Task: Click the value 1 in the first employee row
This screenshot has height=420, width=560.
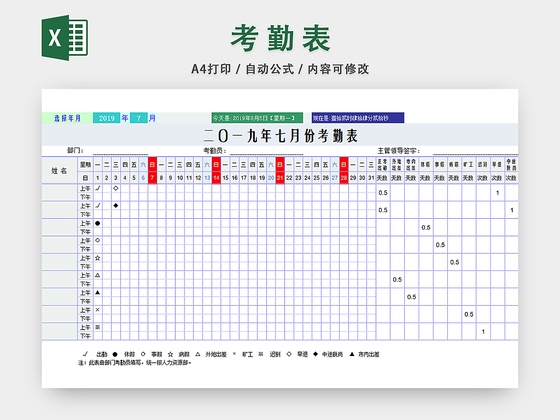Action: pos(498,193)
